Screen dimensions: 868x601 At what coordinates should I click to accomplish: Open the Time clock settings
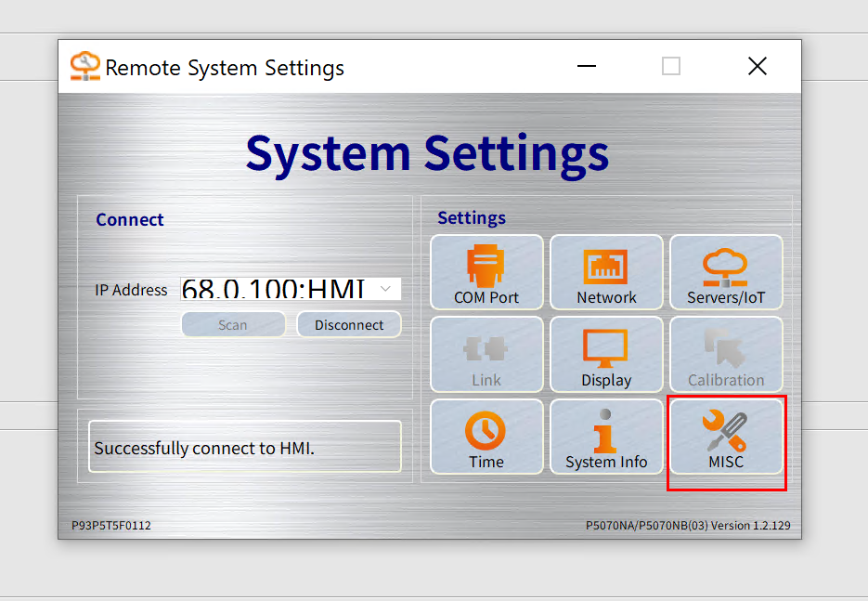[486, 437]
